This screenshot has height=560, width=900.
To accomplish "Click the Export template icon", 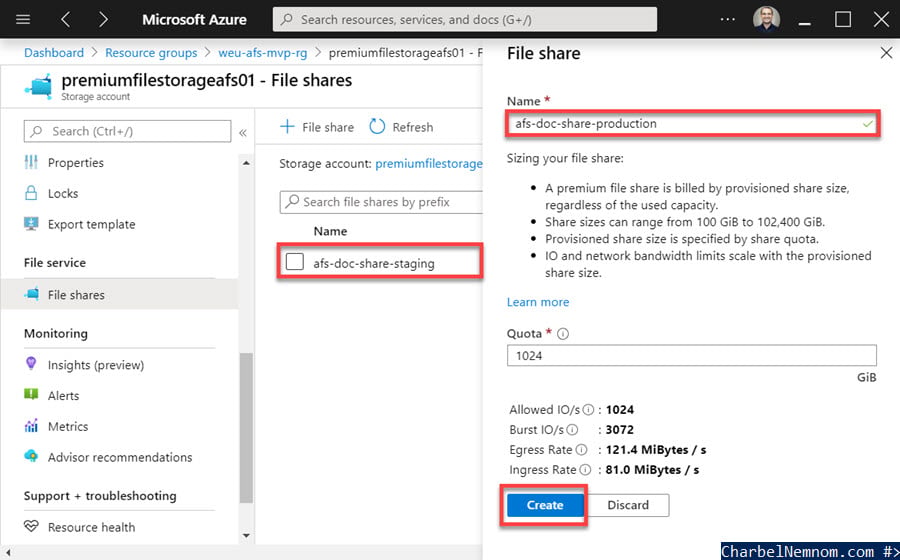I will point(31,223).
